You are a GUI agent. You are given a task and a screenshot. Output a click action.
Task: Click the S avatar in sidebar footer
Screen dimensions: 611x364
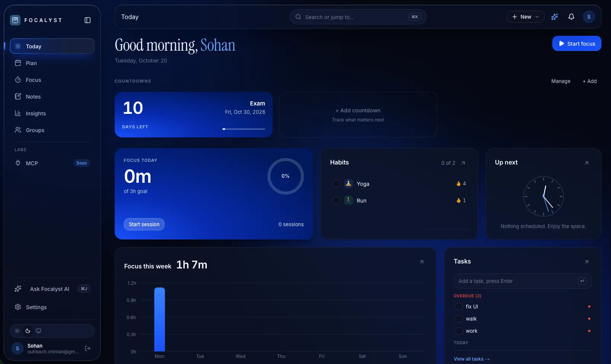(18, 348)
